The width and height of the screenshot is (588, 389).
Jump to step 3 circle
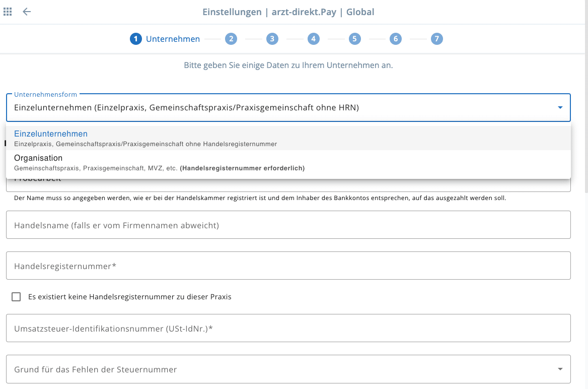point(272,39)
